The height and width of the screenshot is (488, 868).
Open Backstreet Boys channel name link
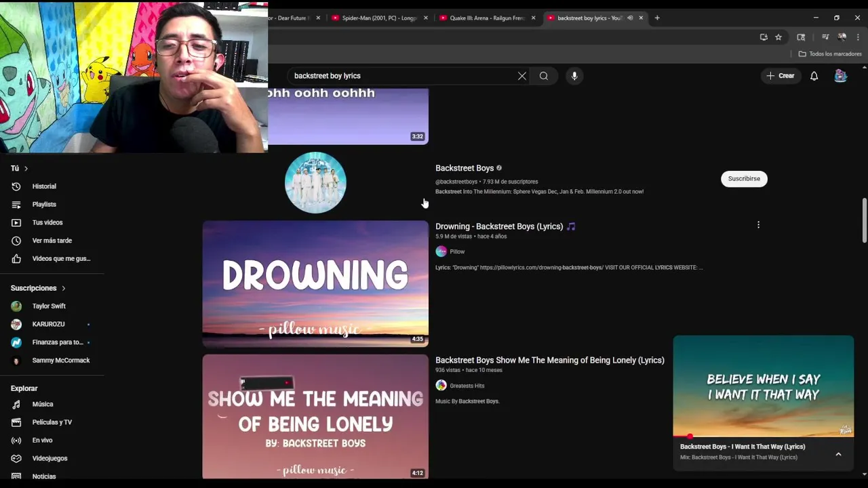465,168
